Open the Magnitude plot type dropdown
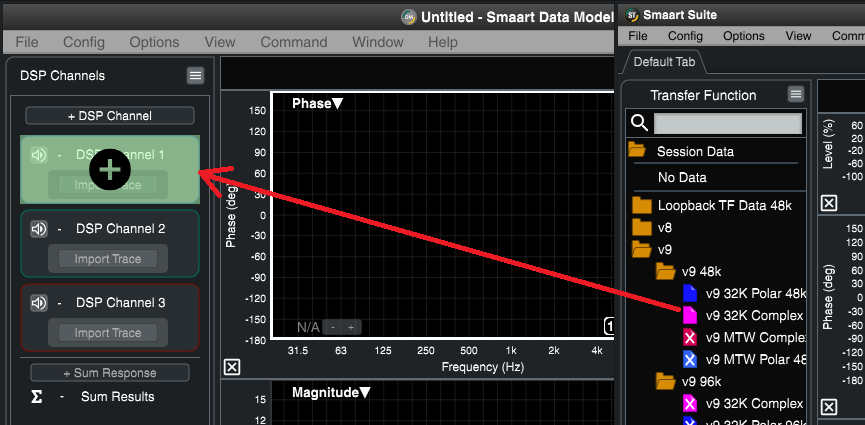 point(331,392)
